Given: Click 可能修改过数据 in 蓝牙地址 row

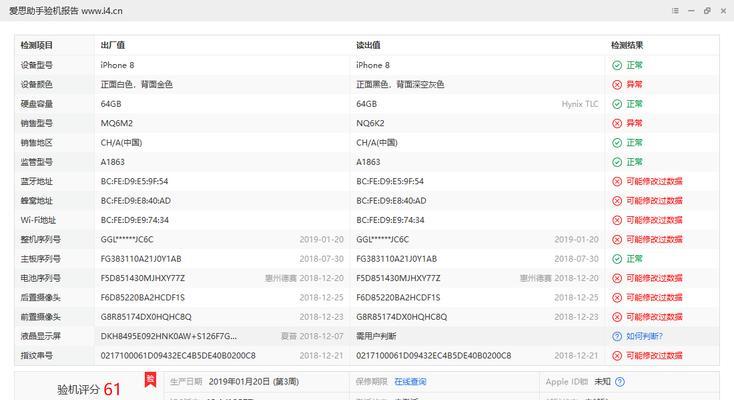Looking at the screenshot, I should click(654, 182).
